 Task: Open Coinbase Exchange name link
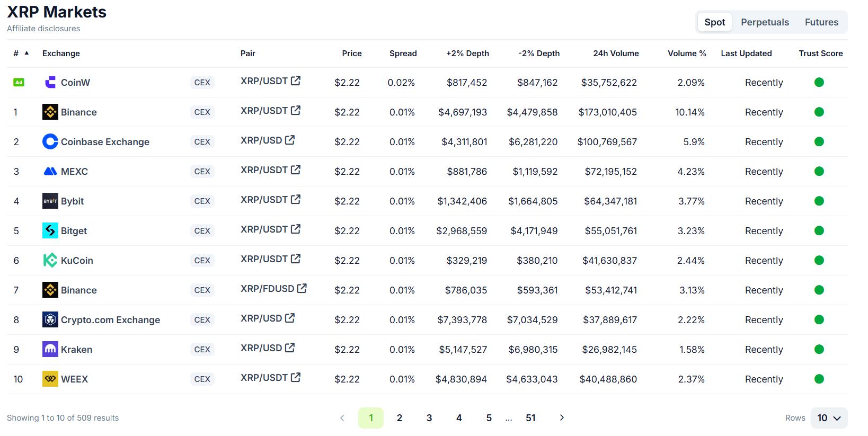[x=105, y=142]
